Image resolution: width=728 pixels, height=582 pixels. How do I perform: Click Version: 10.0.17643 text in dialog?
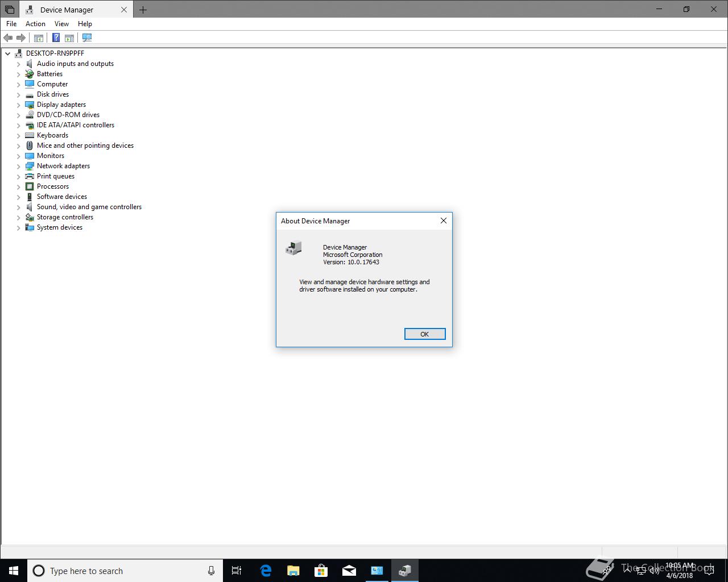tap(351, 262)
